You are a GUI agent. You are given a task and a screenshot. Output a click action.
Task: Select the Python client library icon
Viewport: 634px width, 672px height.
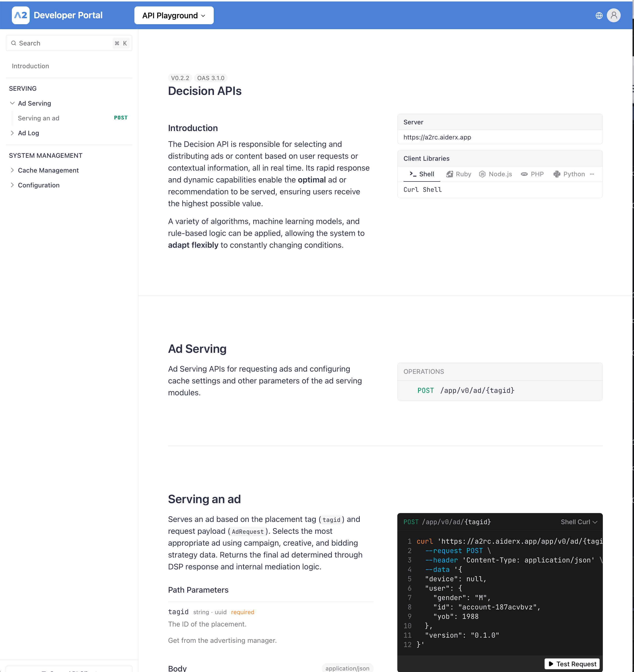[x=557, y=174]
